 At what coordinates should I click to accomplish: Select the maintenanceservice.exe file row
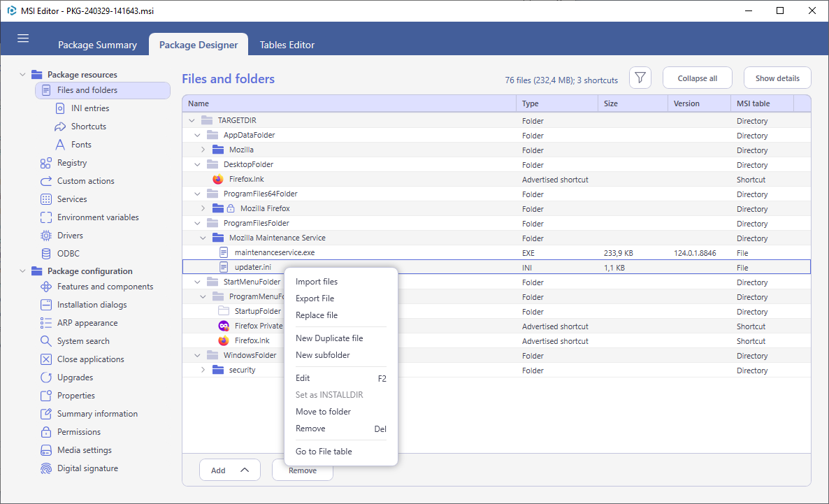pyautogui.click(x=496, y=253)
